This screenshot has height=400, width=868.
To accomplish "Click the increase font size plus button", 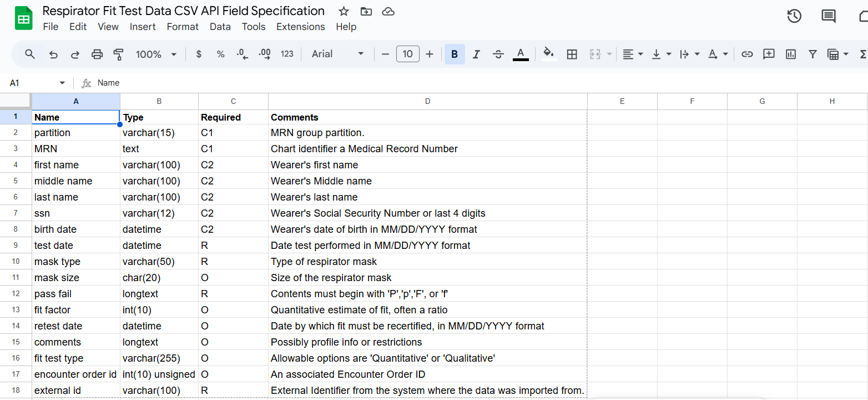I will 430,54.
